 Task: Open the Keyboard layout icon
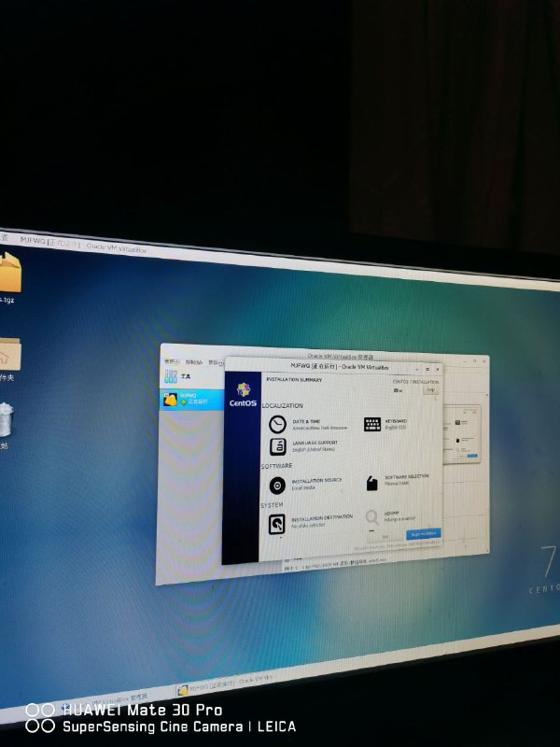(x=371, y=424)
